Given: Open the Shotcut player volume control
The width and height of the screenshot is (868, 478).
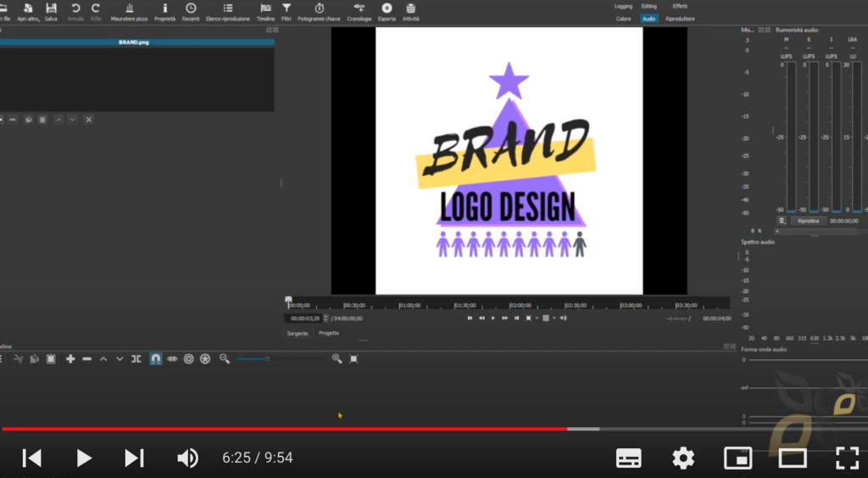Looking at the screenshot, I should tap(563, 318).
